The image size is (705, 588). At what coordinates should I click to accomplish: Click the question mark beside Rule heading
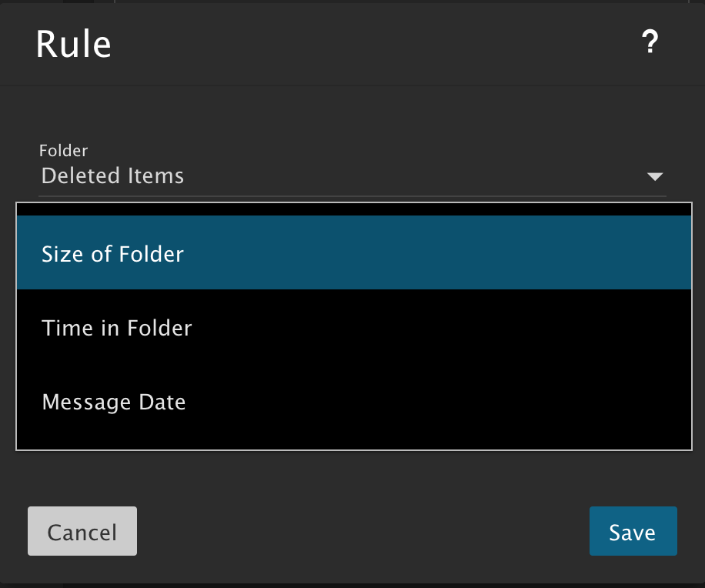click(650, 44)
